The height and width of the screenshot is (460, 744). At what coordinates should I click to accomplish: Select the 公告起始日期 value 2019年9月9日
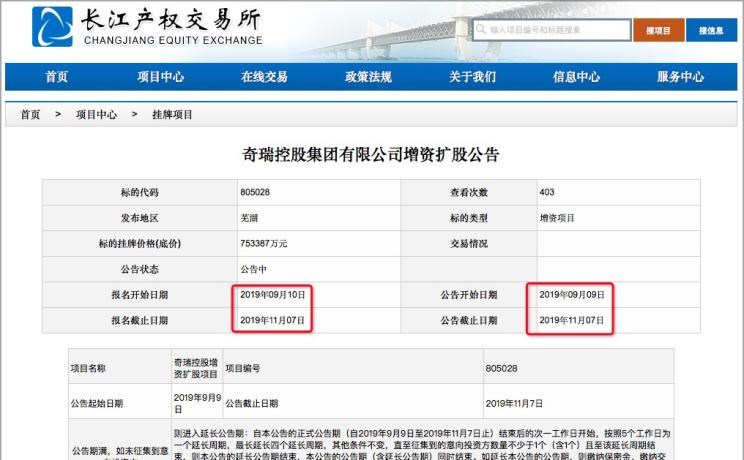pos(197,403)
